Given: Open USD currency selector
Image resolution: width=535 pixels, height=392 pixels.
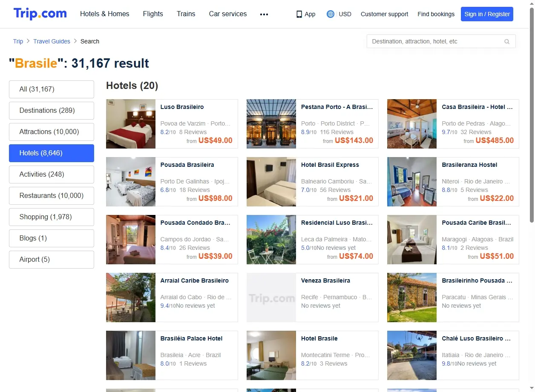Looking at the screenshot, I should coord(345,14).
